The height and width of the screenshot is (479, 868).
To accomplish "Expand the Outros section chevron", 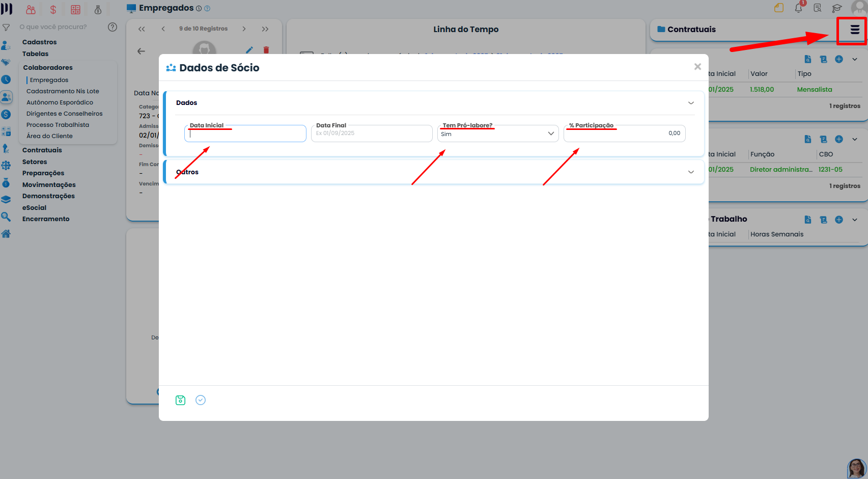I will 691,172.
